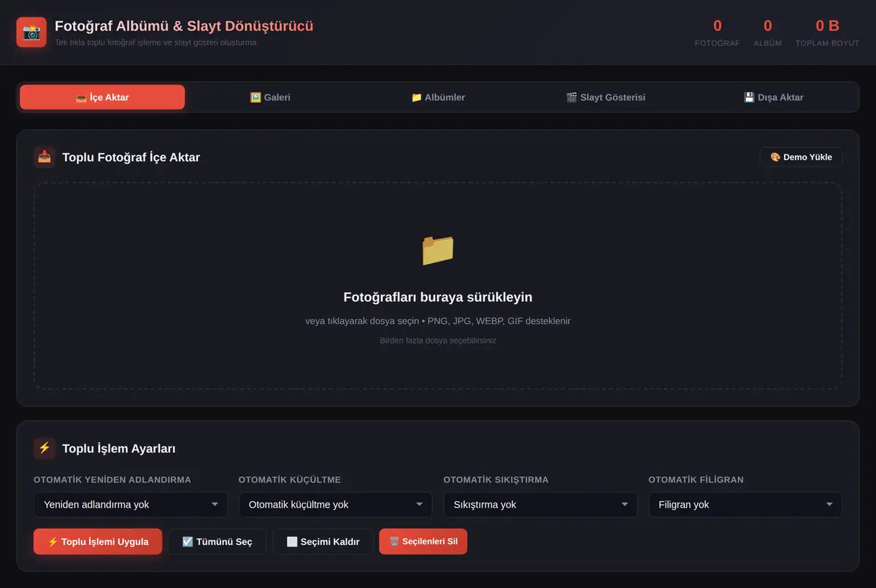This screenshot has height=588, width=876.
Task: Open the Otomatik Sıkıştırma dropdown
Action: tap(540, 505)
